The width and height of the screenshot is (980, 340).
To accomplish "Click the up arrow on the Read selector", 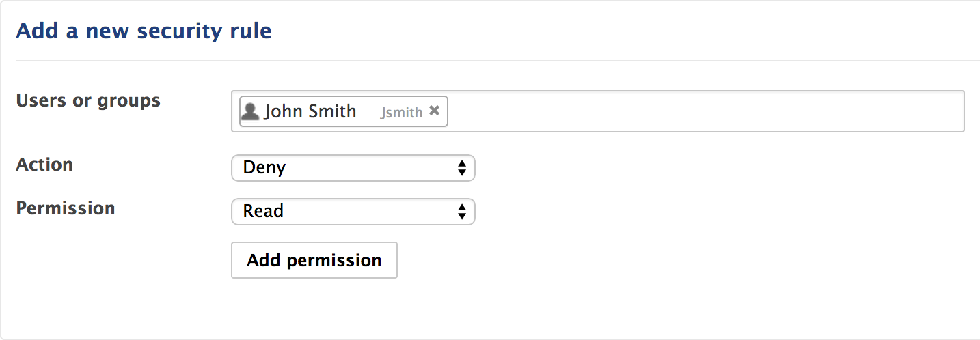I will point(462,208).
